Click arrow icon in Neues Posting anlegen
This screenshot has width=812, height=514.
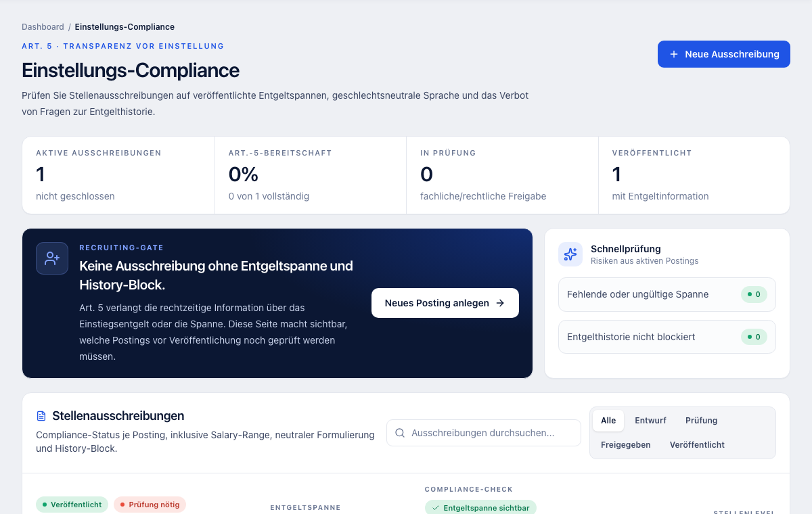tap(501, 303)
